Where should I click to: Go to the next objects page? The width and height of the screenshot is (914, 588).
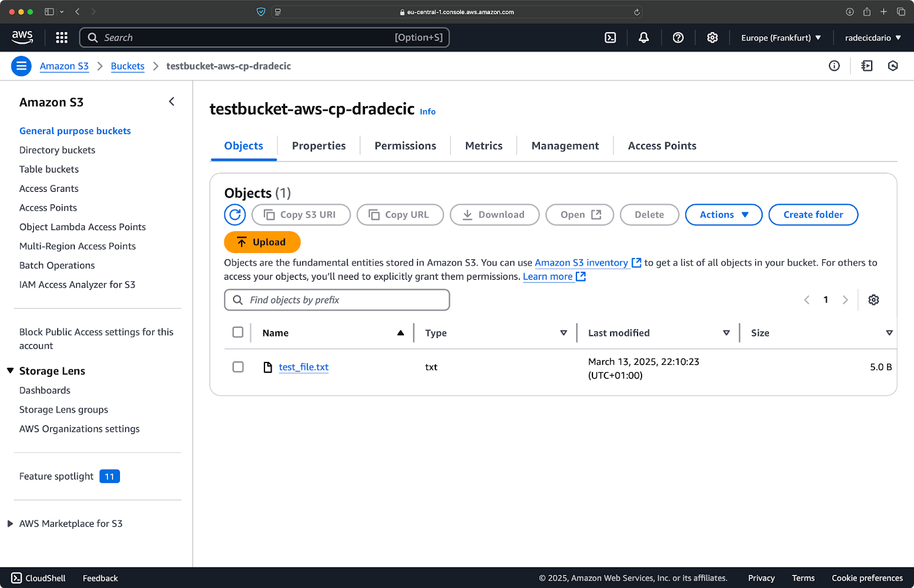tap(845, 300)
